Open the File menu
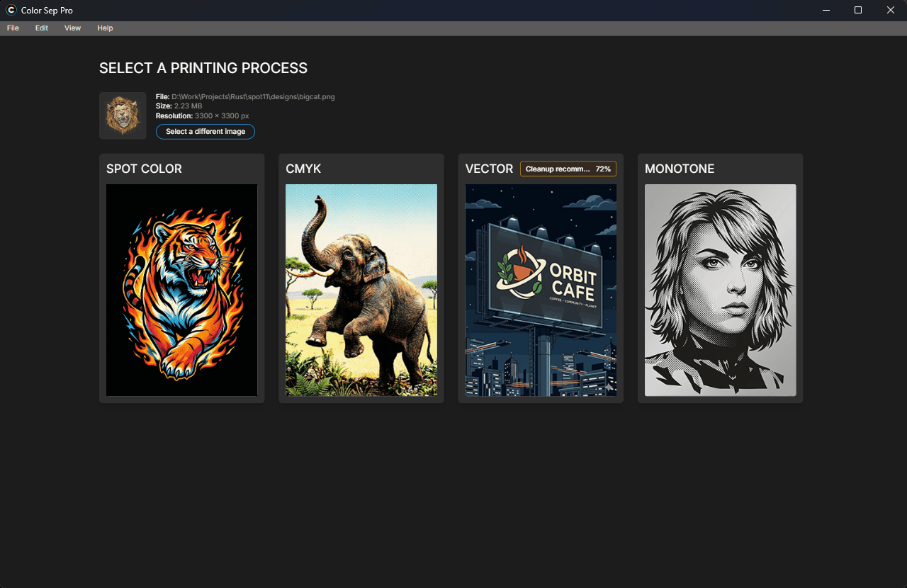 pos(13,28)
